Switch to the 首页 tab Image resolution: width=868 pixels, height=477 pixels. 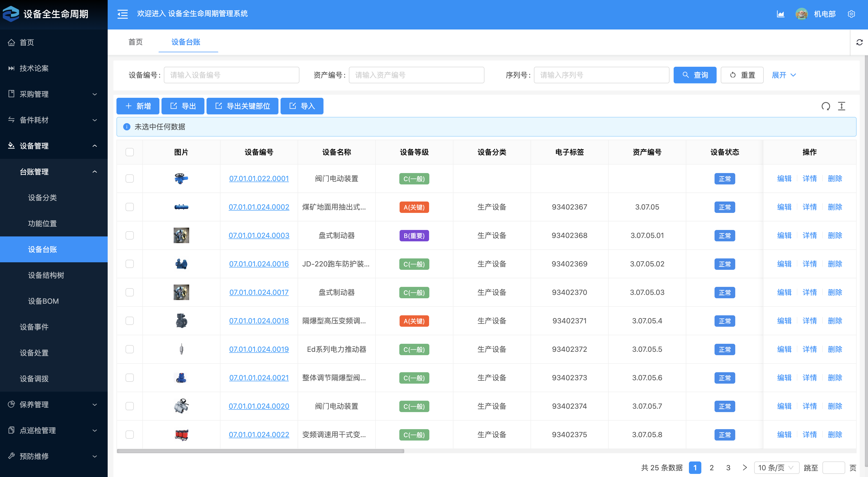135,42
